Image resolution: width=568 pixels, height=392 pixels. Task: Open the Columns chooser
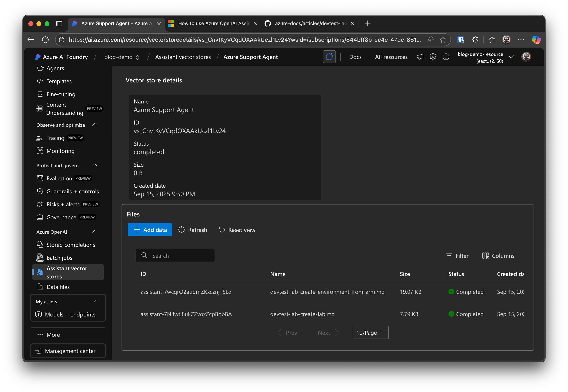coord(498,256)
